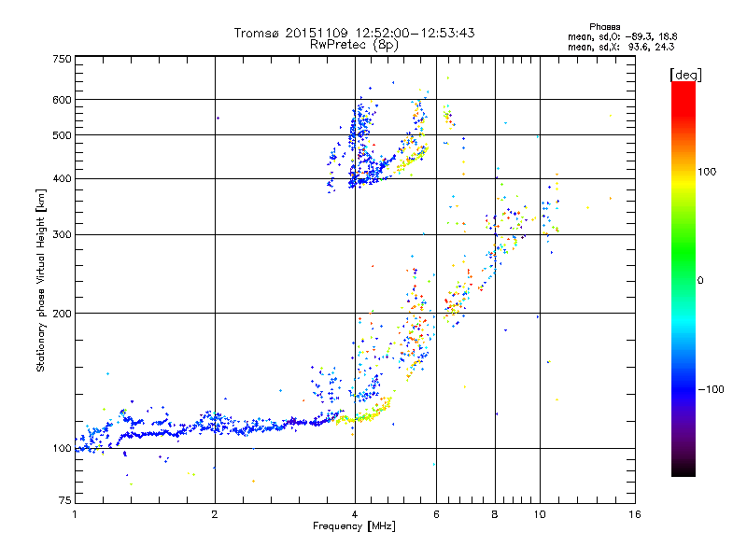
Task: Click the colorbar '0' tick label
Action: [x=700, y=280]
